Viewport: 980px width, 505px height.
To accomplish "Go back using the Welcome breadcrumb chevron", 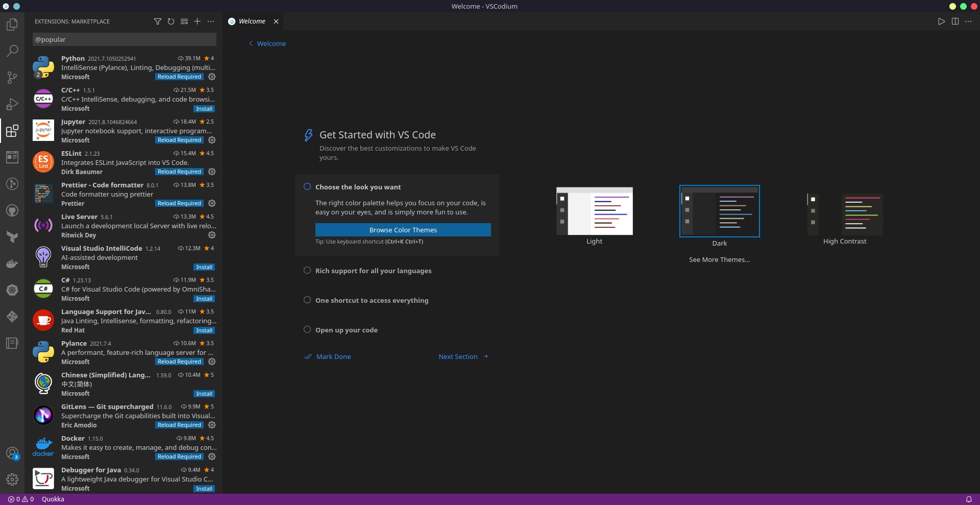I will point(251,44).
